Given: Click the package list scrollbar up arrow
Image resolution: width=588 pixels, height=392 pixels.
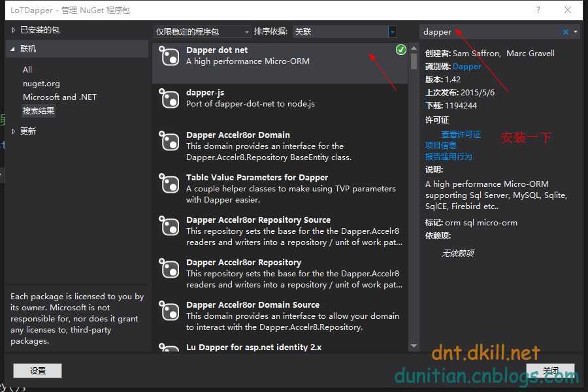Looking at the screenshot, I should [x=414, y=48].
